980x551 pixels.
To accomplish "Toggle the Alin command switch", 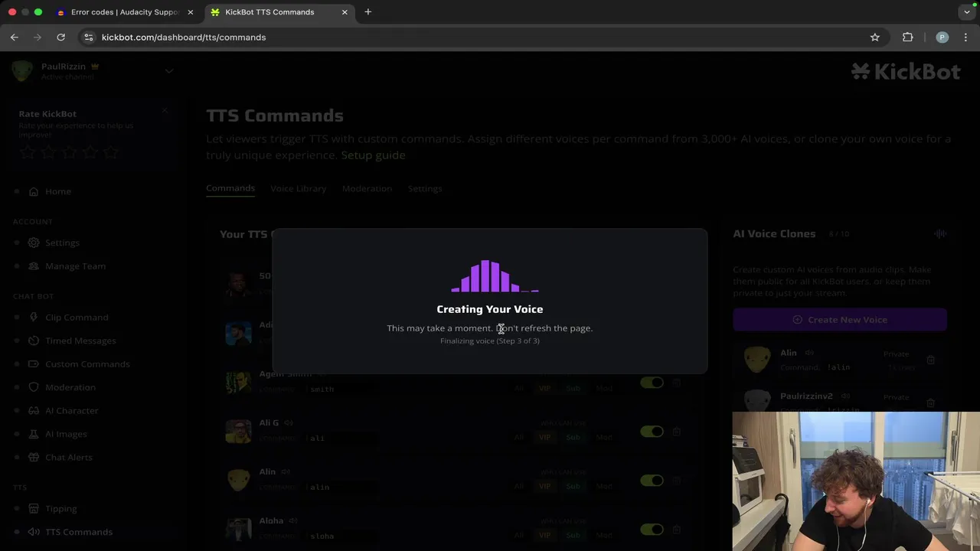I will pos(652,481).
